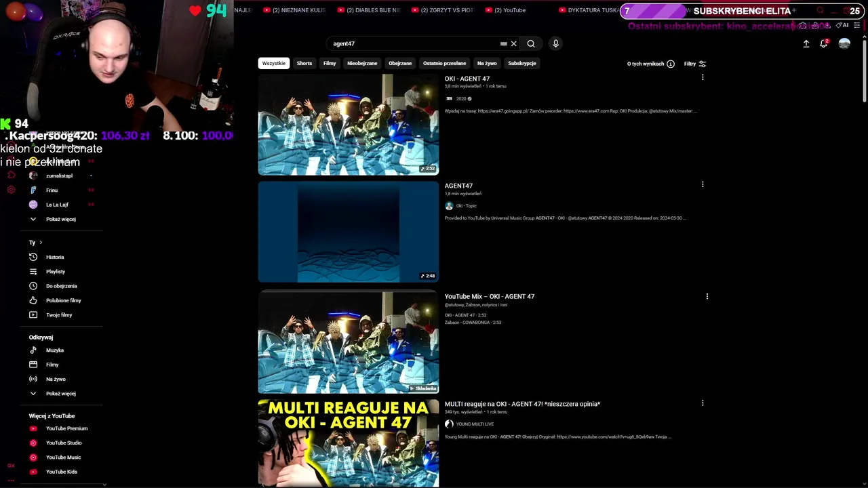Open more options for MULTI reaguje video

(x=703, y=403)
